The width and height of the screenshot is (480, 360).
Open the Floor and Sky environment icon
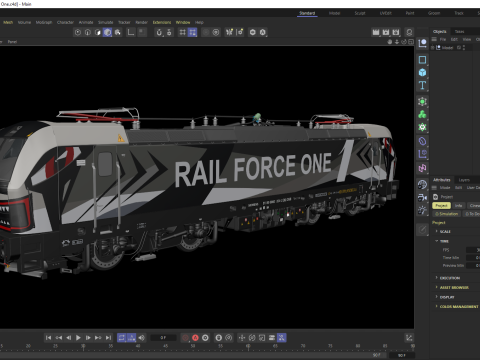click(422, 184)
